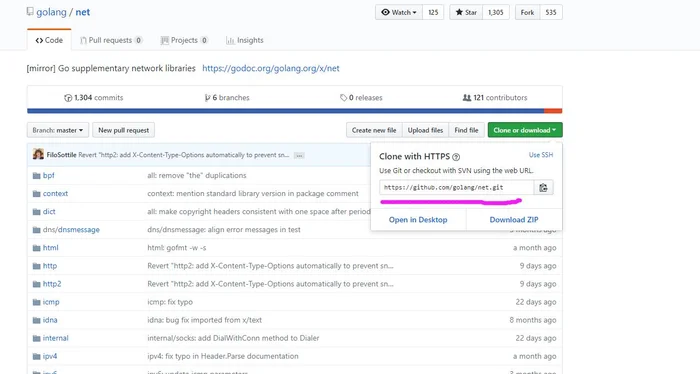
Task: Open the ipv4 folder
Action: coord(50,356)
